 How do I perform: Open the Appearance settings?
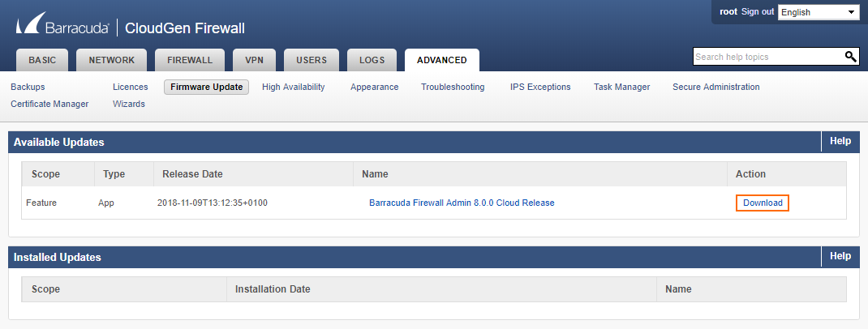coord(374,87)
